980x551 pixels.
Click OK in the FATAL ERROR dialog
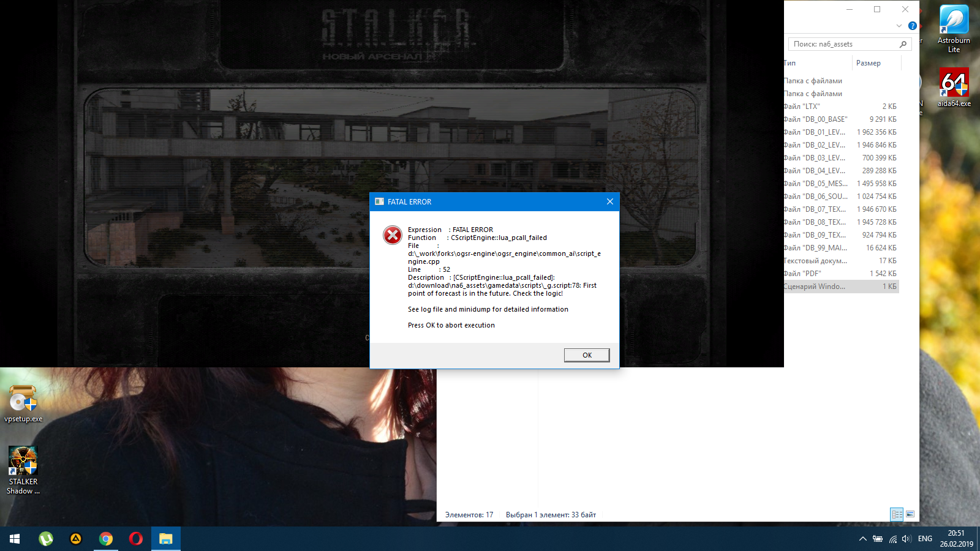point(587,355)
